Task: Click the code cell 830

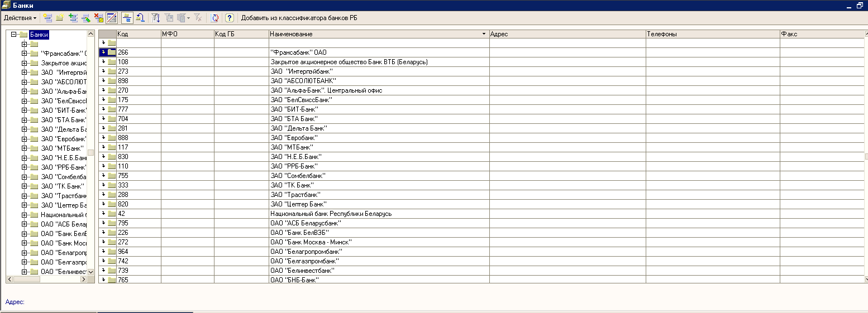Action: [x=139, y=157]
